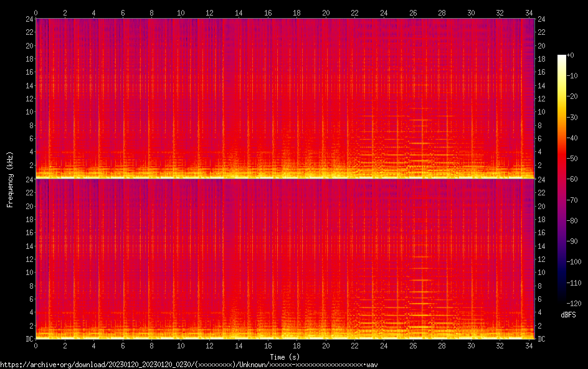Click the bright divider line between the two channels
The height and width of the screenshot is (369, 588).
[285, 179]
